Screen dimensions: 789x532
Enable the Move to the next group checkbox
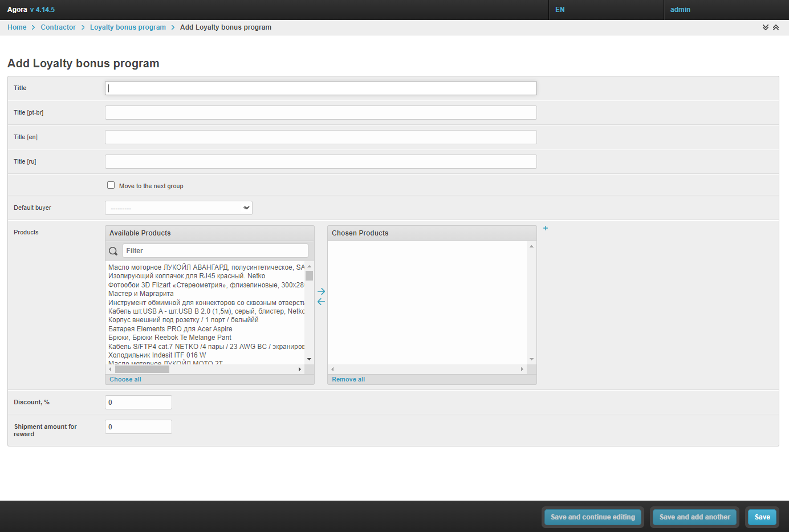111,185
